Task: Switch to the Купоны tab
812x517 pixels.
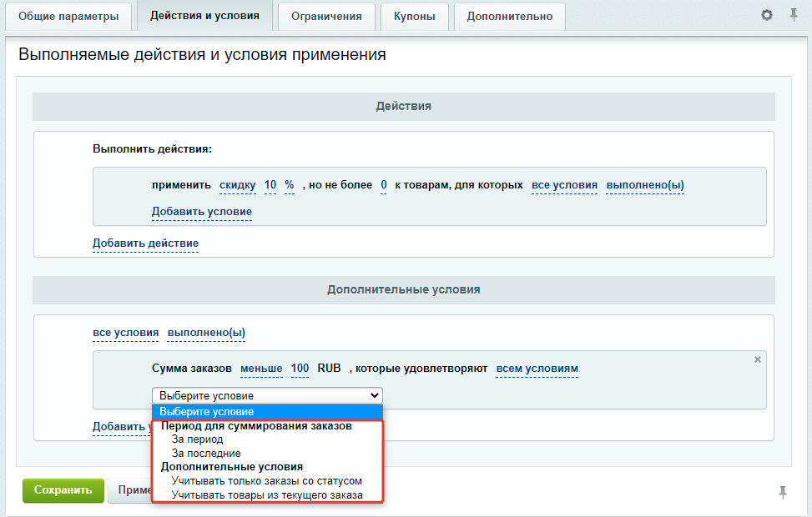Action: 414,15
